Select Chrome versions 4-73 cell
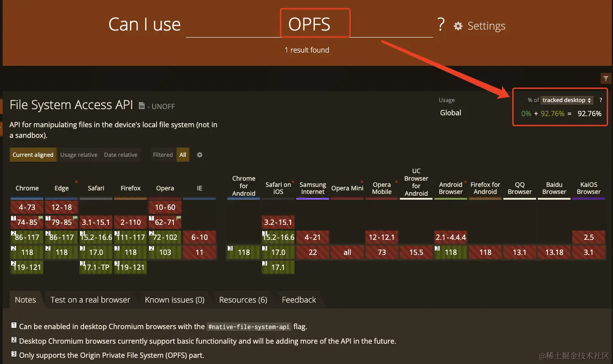613x364 pixels. click(27, 207)
